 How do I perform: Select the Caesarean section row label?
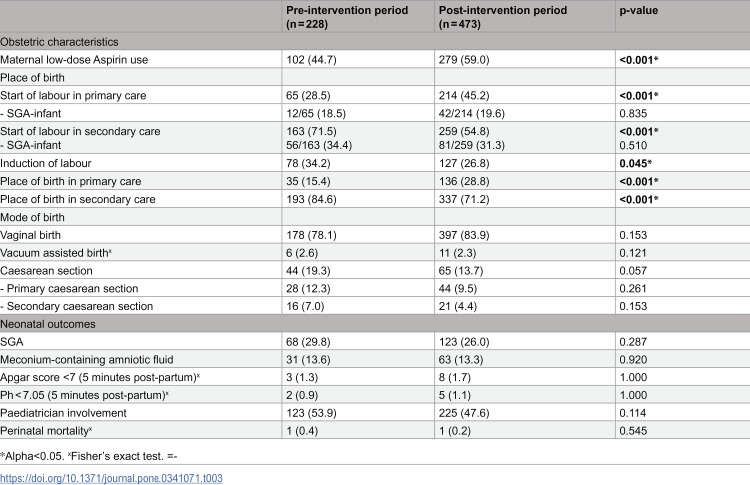coord(46,271)
